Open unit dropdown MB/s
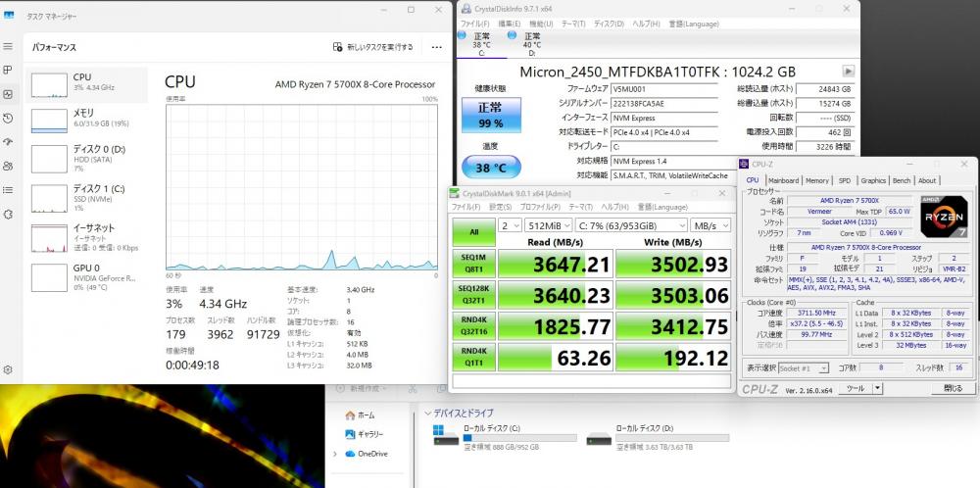 click(710, 225)
